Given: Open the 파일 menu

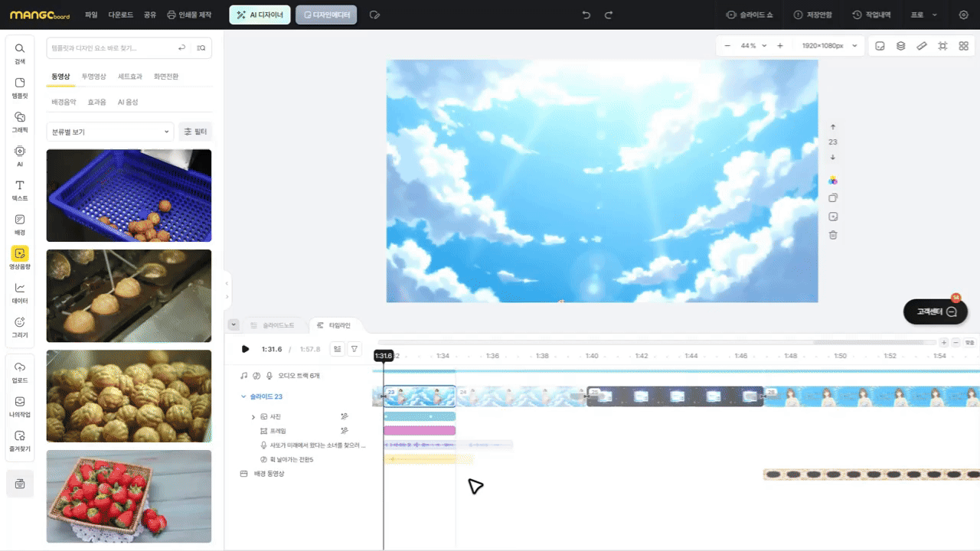Looking at the screenshot, I should click(x=91, y=15).
